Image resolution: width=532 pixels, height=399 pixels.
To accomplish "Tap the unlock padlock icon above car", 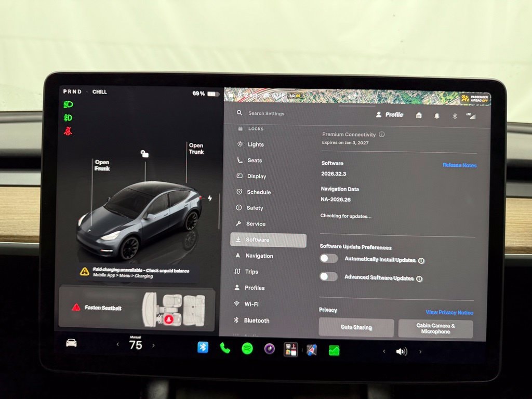I will point(145,154).
